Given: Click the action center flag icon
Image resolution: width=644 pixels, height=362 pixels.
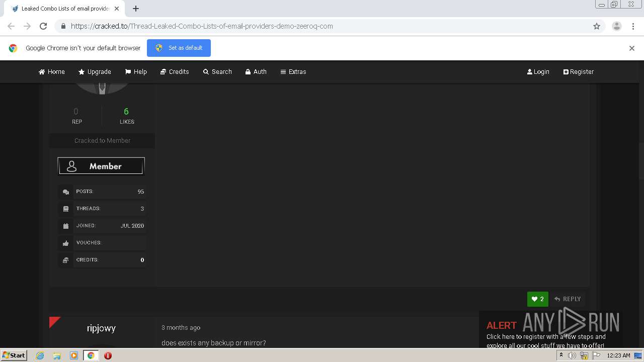Looking at the screenshot, I should point(596,355).
